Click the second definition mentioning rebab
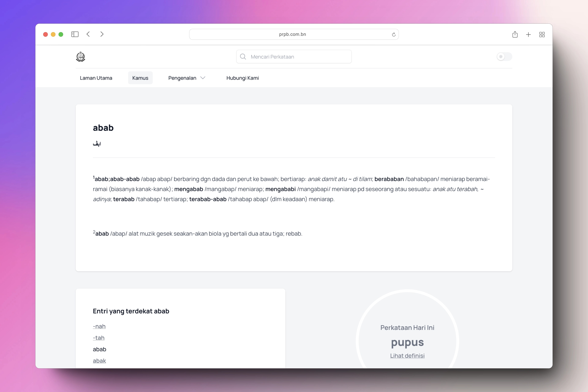Screen dimensions: 588x392 198,234
